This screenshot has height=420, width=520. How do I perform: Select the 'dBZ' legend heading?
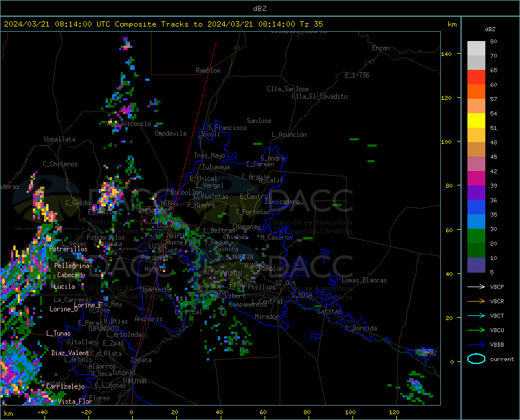click(490, 29)
